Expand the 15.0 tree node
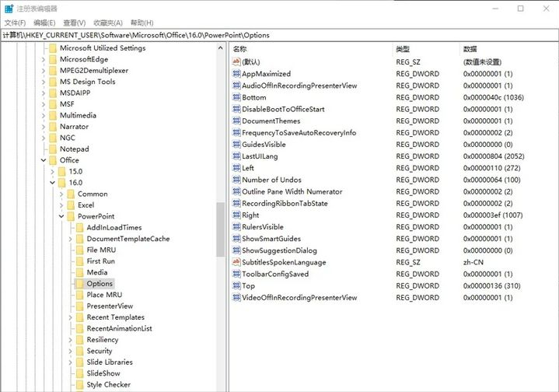559x392 pixels. coord(52,172)
